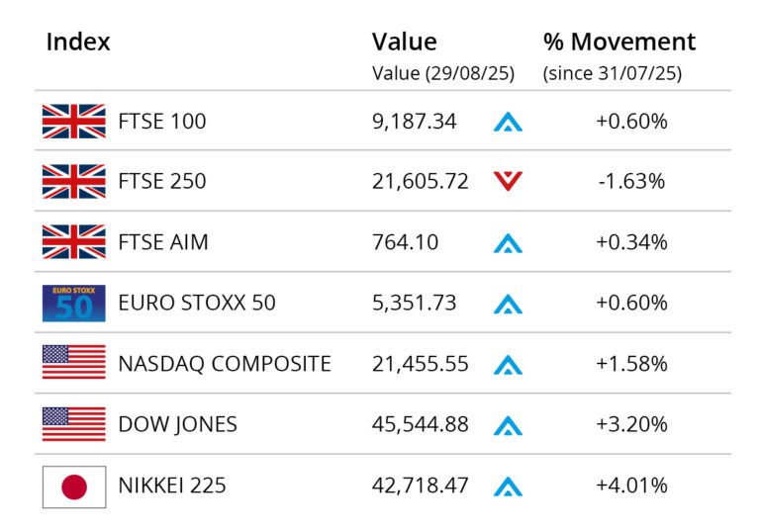Click the blue up arrow for DOW JONES
The height and width of the screenshot is (532, 760).
(x=508, y=425)
